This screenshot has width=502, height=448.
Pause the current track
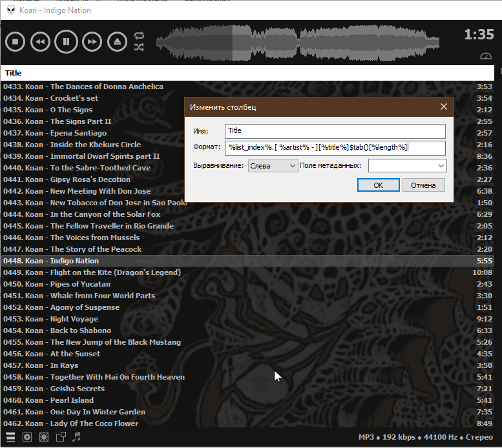tap(66, 41)
